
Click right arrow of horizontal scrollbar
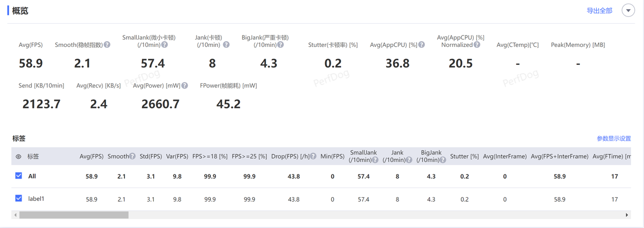(627, 215)
